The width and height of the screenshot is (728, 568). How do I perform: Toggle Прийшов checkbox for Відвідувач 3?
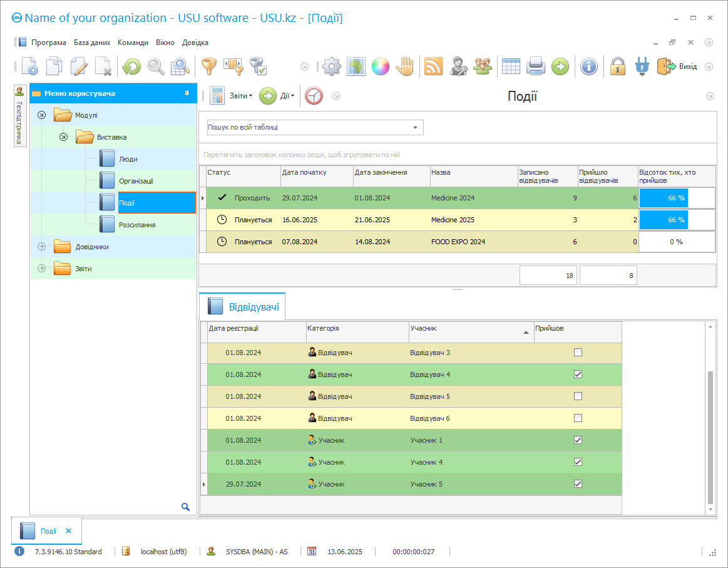pos(578,353)
